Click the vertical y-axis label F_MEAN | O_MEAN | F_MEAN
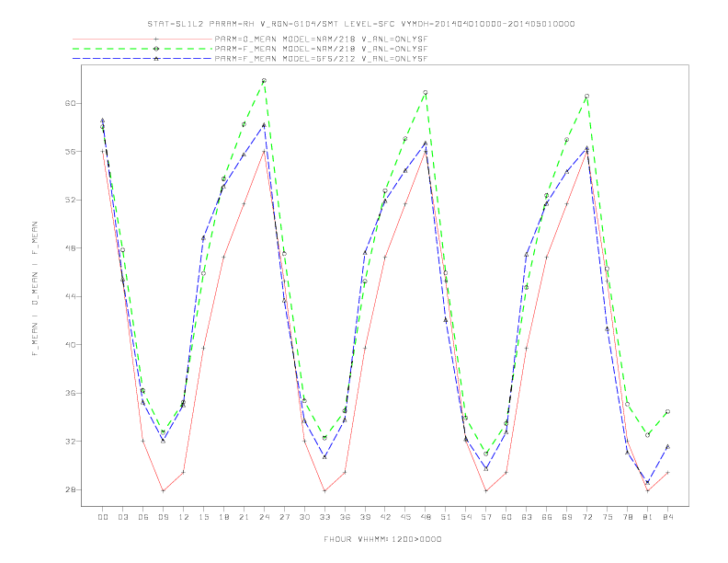This screenshot has width=728, height=563. point(35,289)
